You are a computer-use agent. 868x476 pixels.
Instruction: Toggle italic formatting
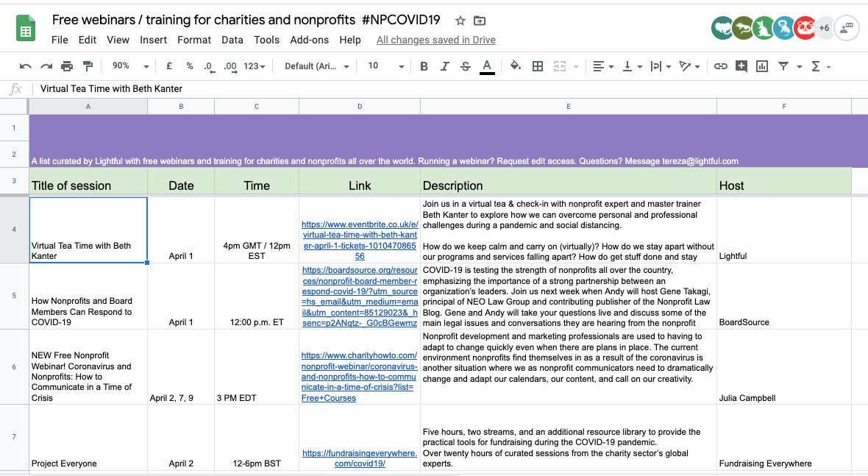444,66
